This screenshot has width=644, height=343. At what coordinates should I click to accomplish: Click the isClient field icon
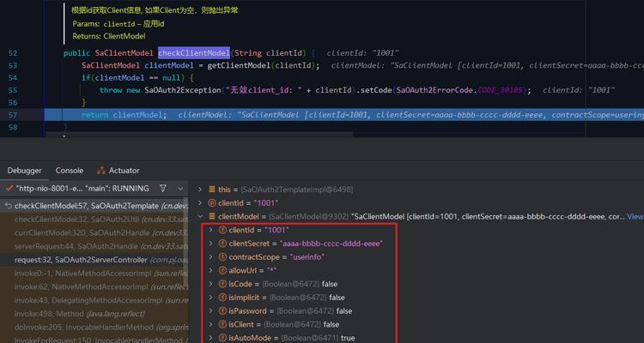pos(222,324)
